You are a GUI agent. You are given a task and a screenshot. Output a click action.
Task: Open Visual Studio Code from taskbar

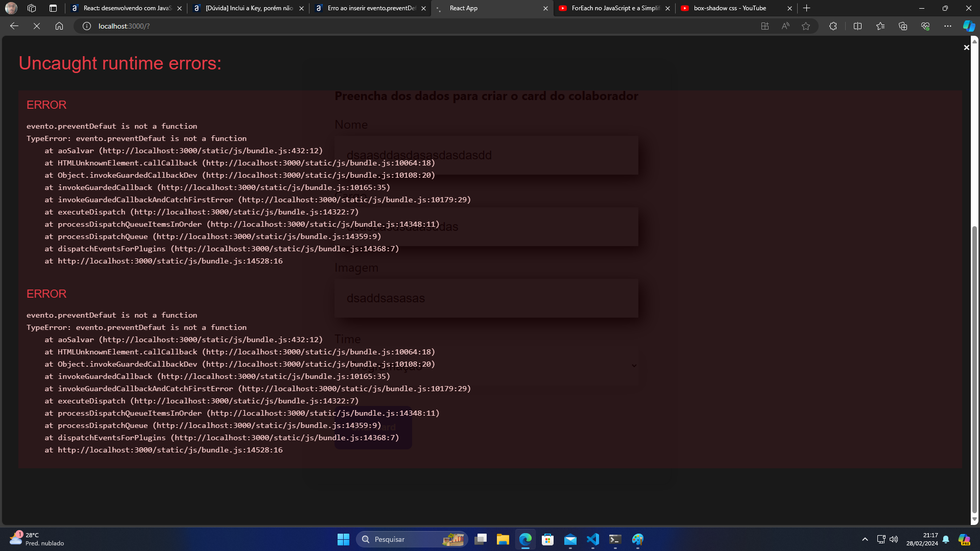point(593,539)
